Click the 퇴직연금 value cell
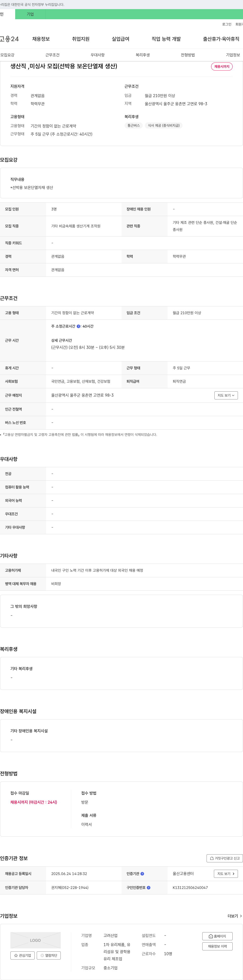 (x=179, y=381)
